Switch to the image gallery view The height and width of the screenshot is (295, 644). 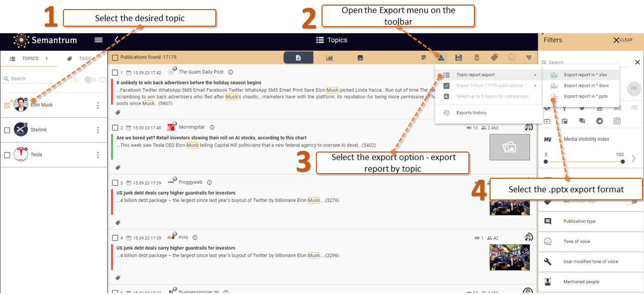360,58
